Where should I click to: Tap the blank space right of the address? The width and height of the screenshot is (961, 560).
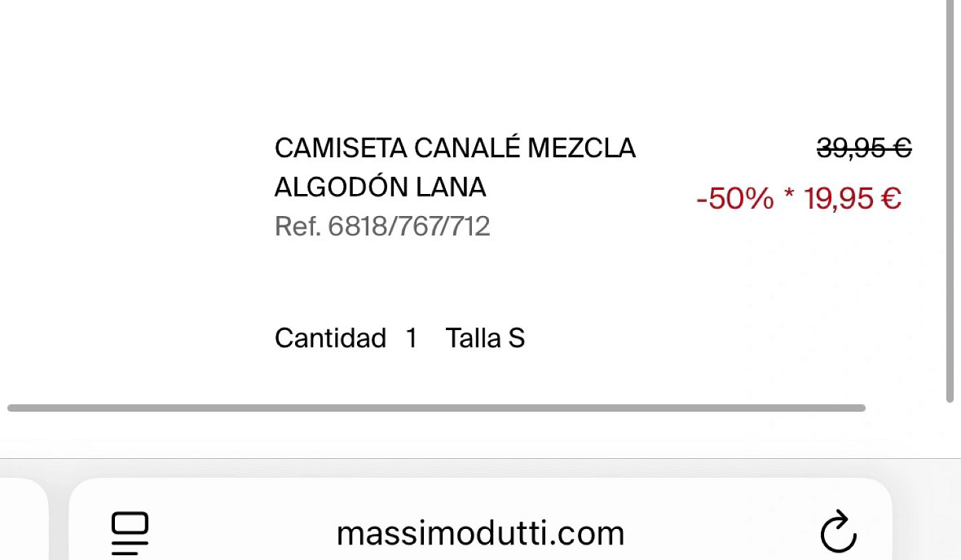pos(725,533)
